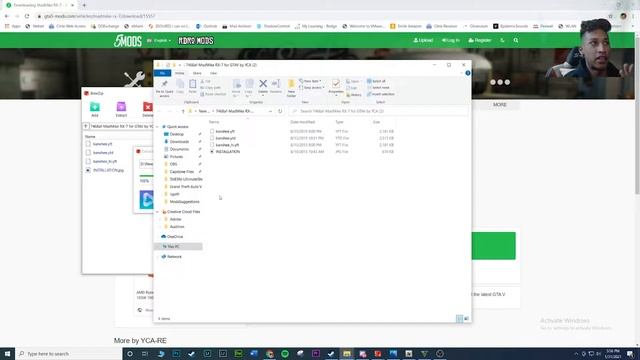640x360 pixels.
Task: Open the File tab in Explorer
Action: point(162,73)
